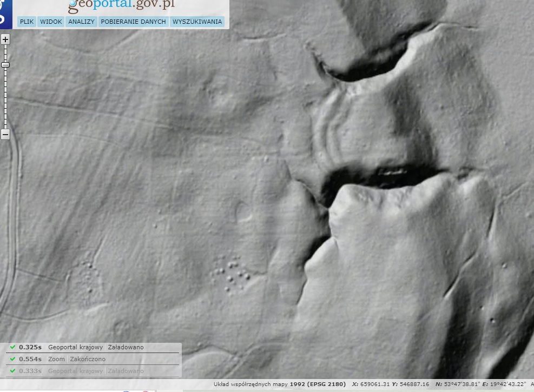Expand the ANALIZY menu
The height and width of the screenshot is (392, 534).
82,22
